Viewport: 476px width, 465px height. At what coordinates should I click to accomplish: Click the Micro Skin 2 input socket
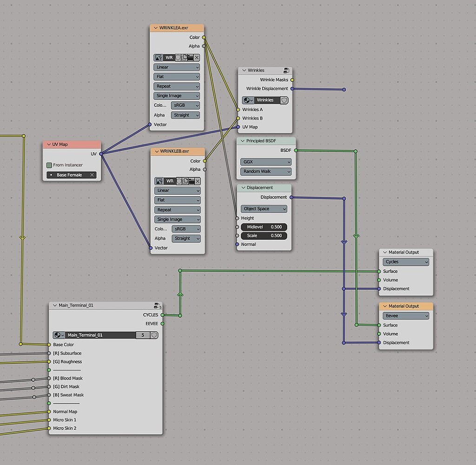coord(49,428)
